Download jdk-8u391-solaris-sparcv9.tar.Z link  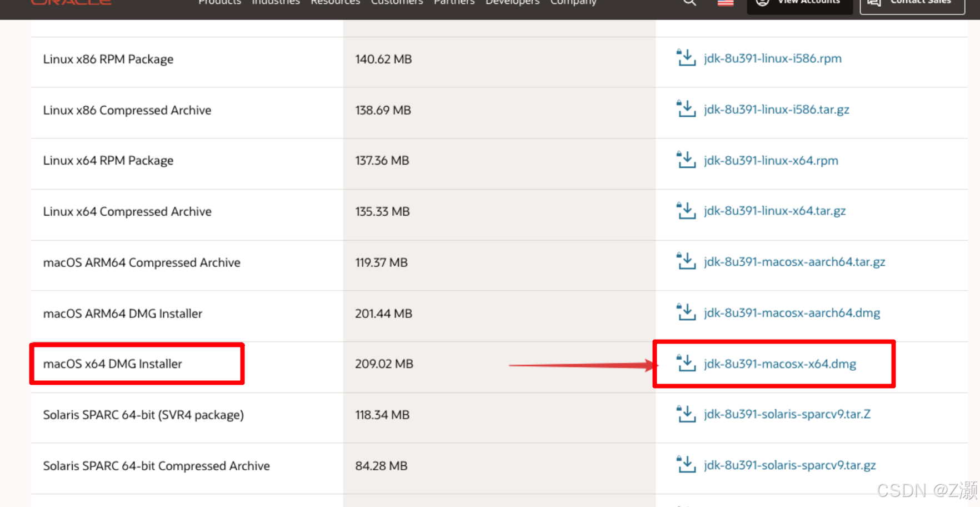point(787,414)
